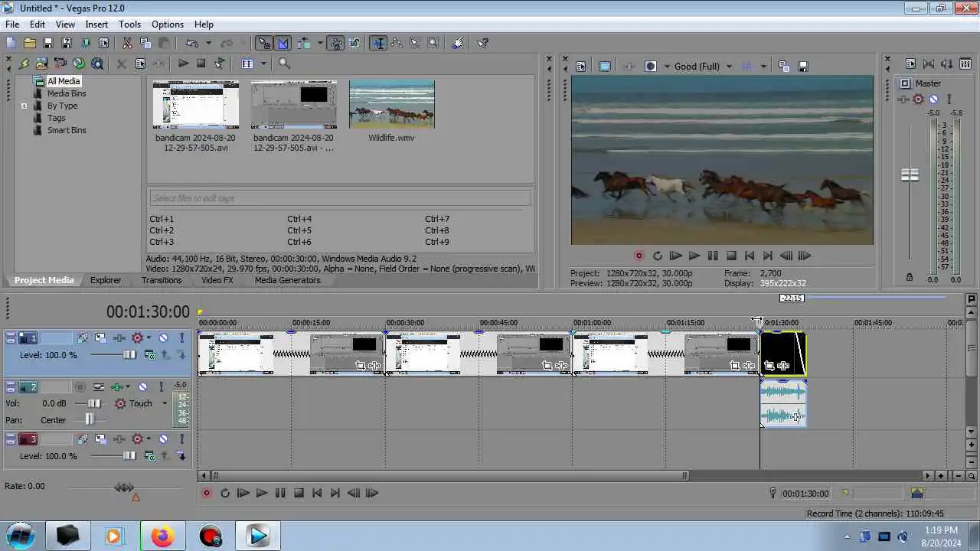Toggle Preview on External Monitor icon
The height and width of the screenshot is (551, 980).
(605, 67)
